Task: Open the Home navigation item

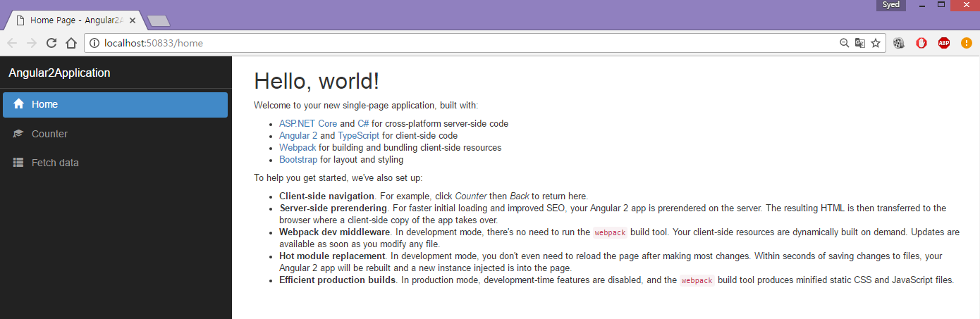Action: [x=116, y=104]
